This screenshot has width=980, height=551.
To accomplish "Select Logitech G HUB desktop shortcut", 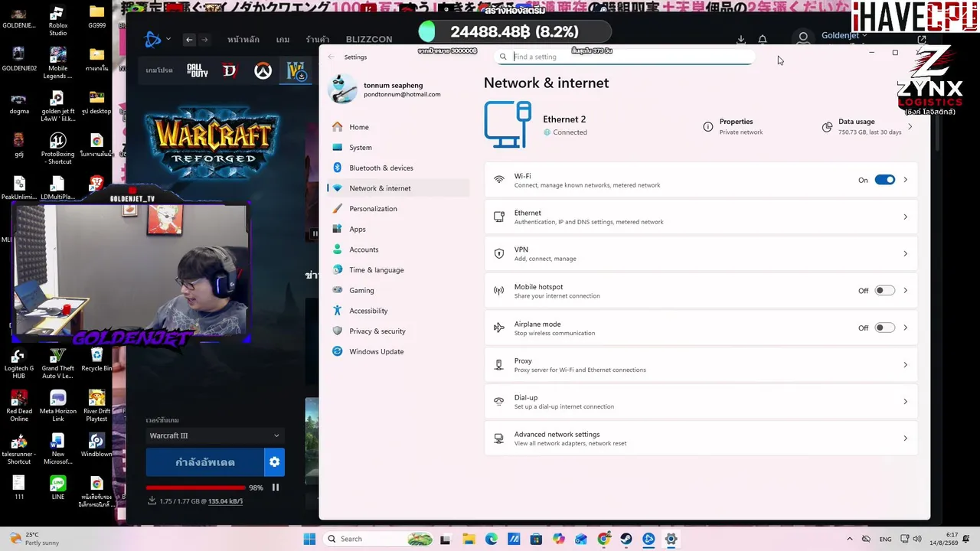I will 19,364.
